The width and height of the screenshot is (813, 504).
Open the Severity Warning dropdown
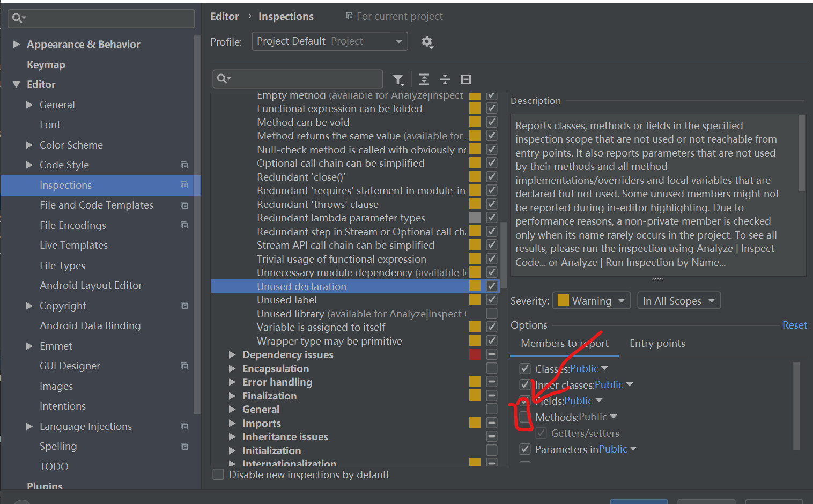[592, 301]
